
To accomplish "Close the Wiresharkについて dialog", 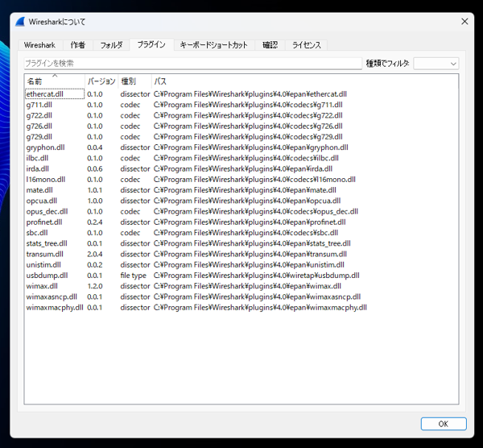I will (x=464, y=21).
